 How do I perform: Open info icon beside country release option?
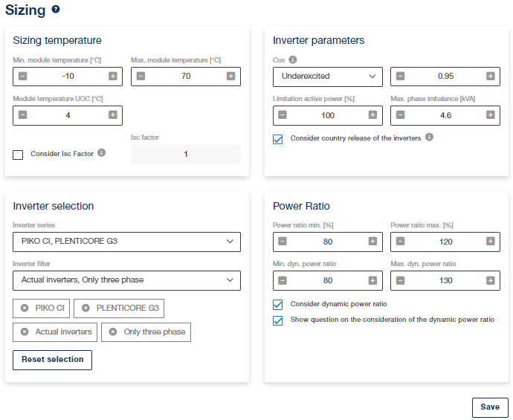point(429,137)
